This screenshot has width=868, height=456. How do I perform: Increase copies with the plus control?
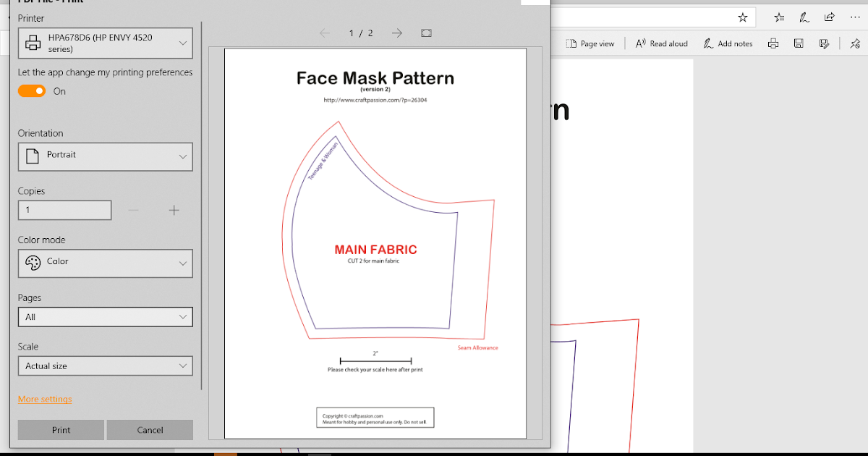pyautogui.click(x=174, y=210)
